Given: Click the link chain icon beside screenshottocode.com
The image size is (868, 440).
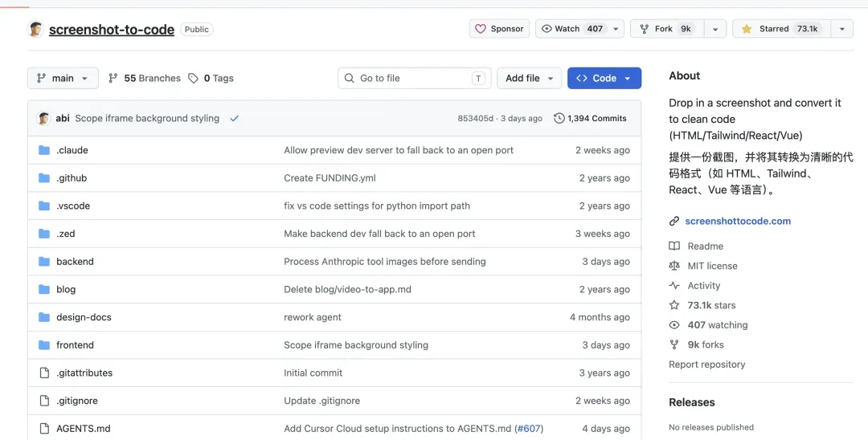Looking at the screenshot, I should pos(674,221).
